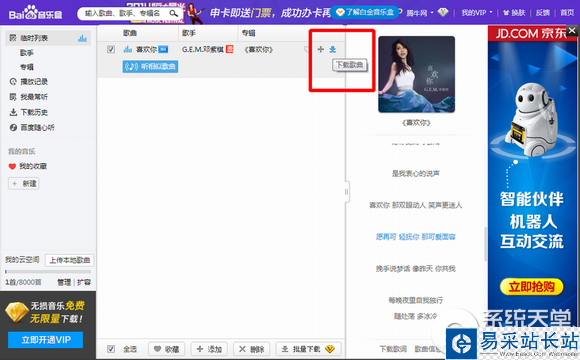Click the playing equalizer icon on 喜欢你 row

point(128,49)
